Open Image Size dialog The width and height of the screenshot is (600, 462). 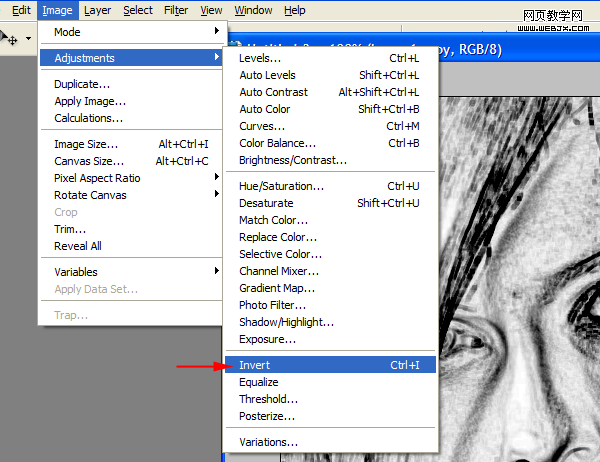tap(131, 144)
